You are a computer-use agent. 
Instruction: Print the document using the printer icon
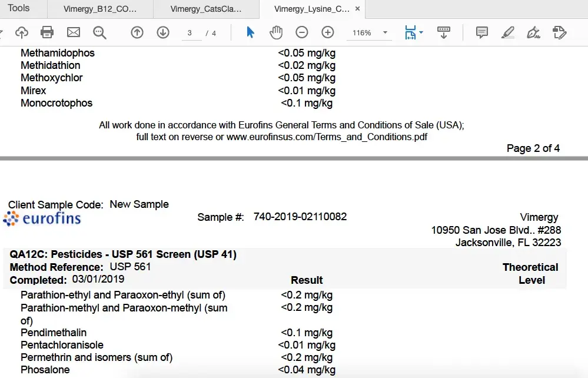[47, 33]
